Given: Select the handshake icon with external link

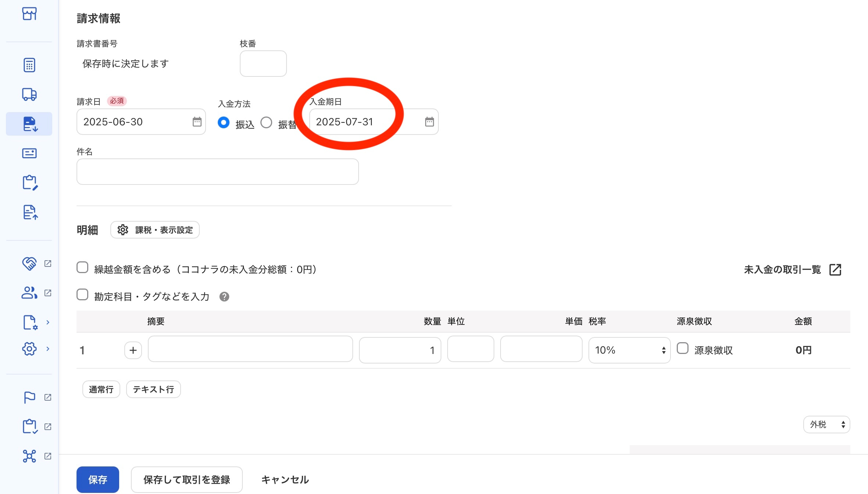Looking at the screenshot, I should (29, 263).
